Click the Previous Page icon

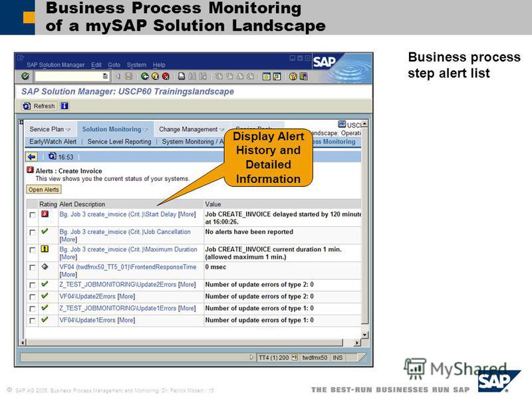click(229, 76)
